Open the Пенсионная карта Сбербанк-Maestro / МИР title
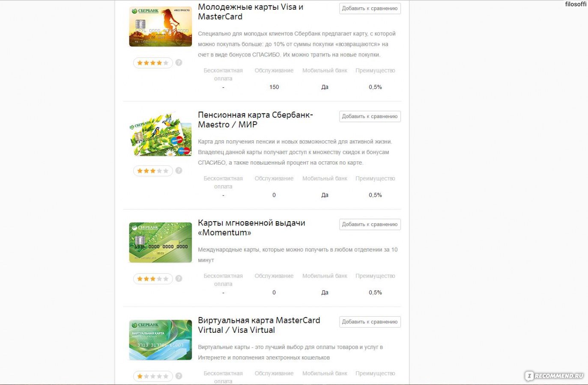588x385 pixels. 255,120
